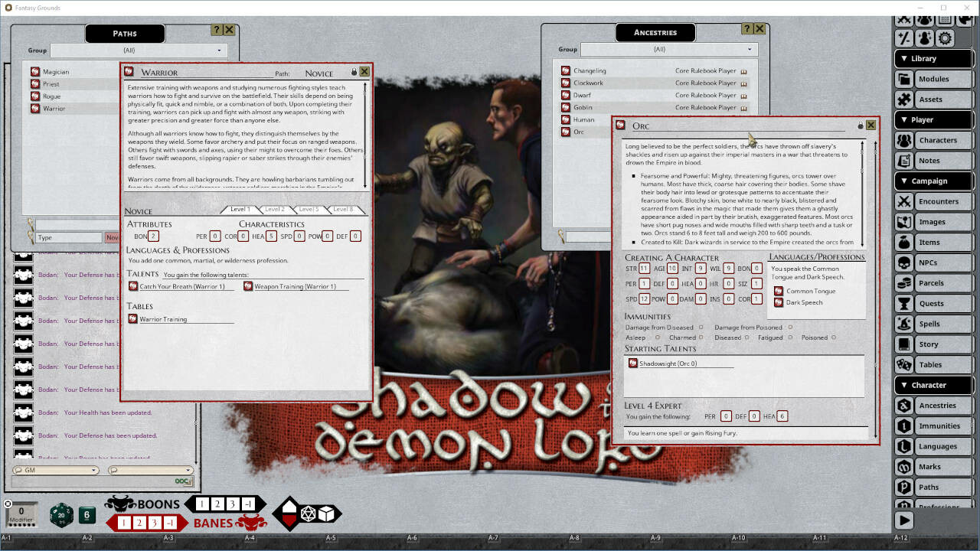The width and height of the screenshot is (980, 551).
Task: Open the Characters panel in the Player sidebar
Action: (x=940, y=140)
